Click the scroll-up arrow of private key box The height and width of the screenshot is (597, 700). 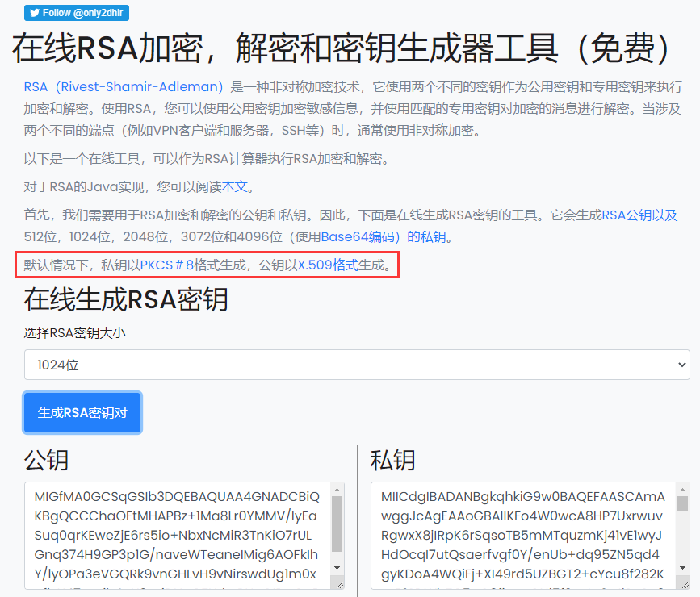pos(682,489)
